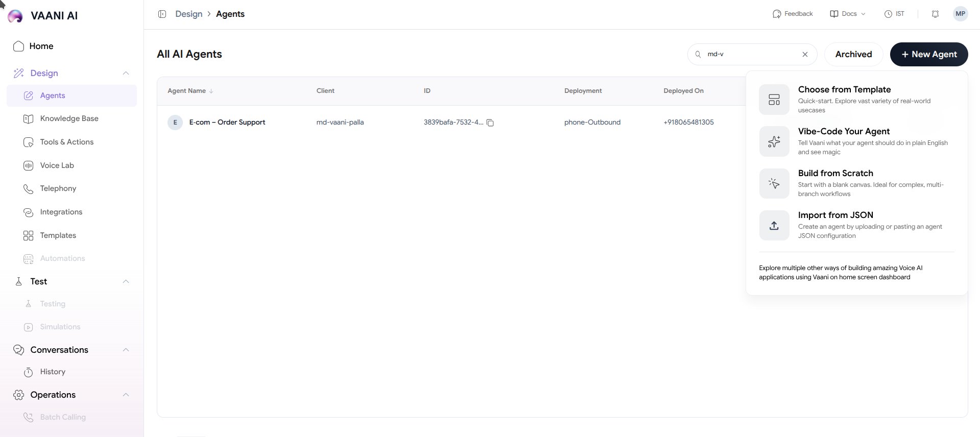Click the notification bell icon
The height and width of the screenshot is (437, 980).
coord(935,14)
